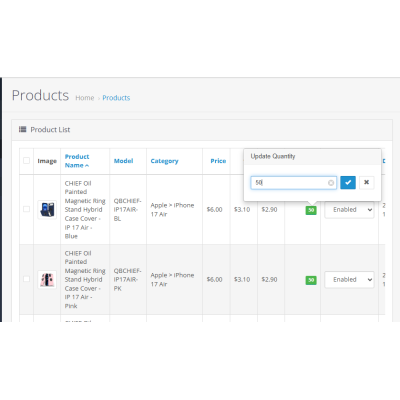400x400 pixels.
Task: Click the category text in the Pink case row
Action: [x=172, y=280]
